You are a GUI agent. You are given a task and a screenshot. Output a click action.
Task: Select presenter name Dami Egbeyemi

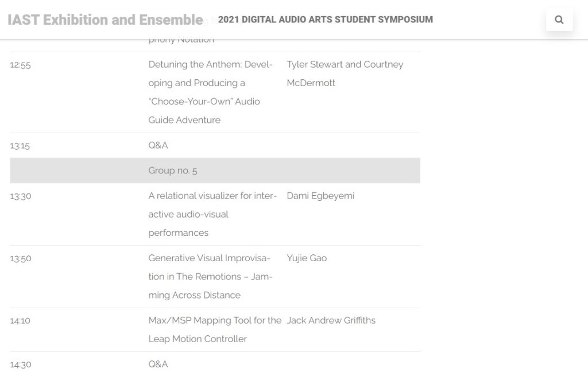[320, 196]
